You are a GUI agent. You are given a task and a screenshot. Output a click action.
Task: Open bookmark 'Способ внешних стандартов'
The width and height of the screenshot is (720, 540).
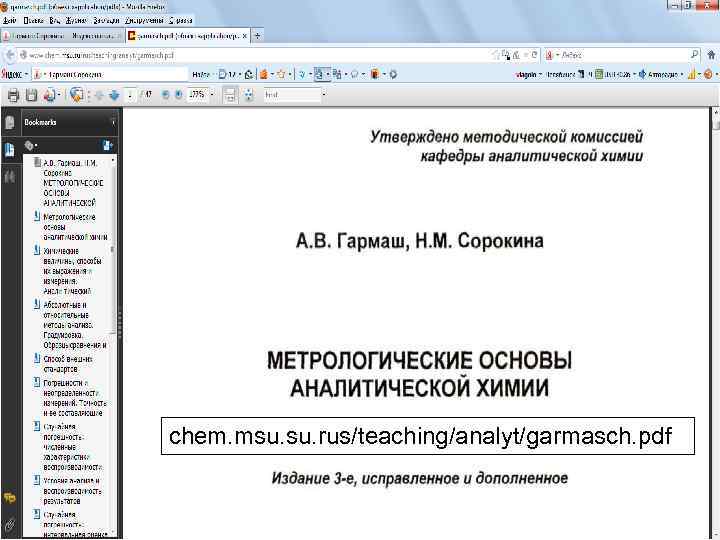68,364
